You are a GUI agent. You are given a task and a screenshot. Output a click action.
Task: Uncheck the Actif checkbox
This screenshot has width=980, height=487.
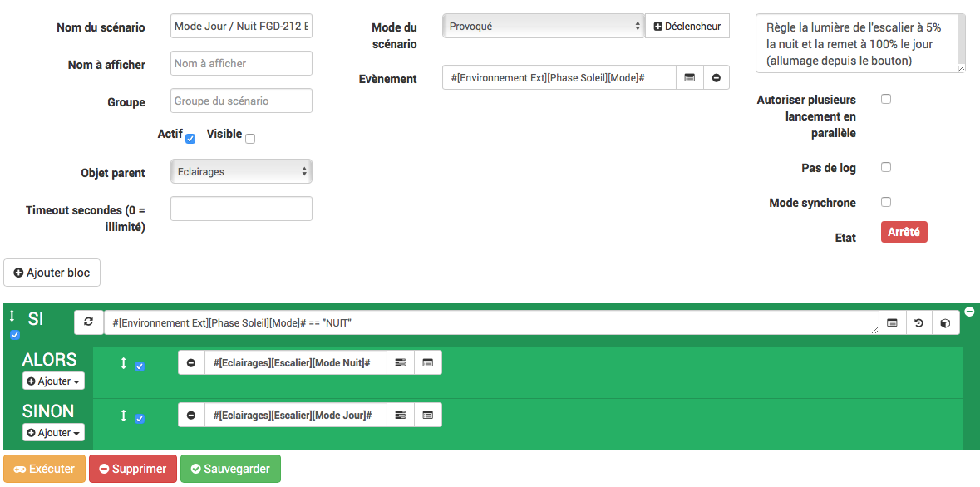(190, 139)
